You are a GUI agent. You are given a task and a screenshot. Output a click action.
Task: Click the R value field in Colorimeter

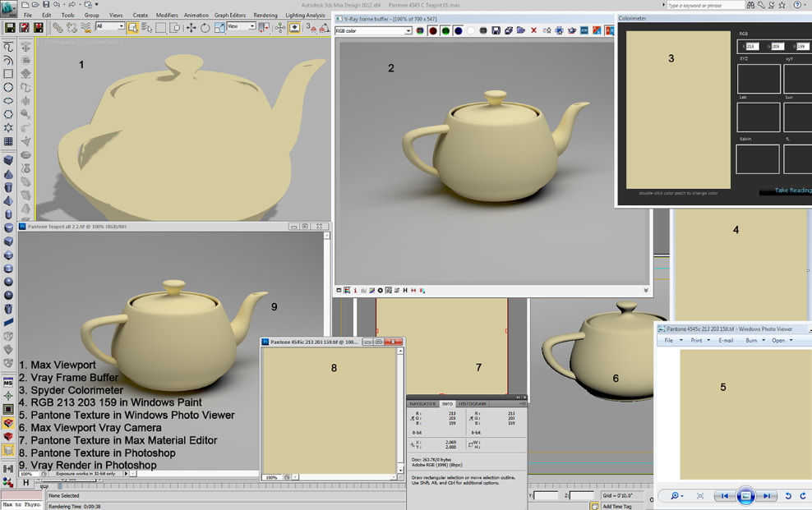coord(752,47)
